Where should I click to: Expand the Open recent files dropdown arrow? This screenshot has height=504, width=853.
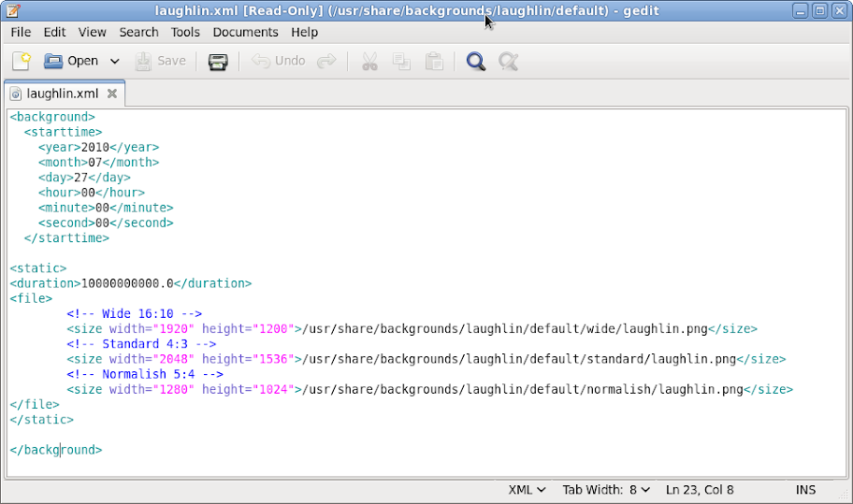(x=115, y=62)
